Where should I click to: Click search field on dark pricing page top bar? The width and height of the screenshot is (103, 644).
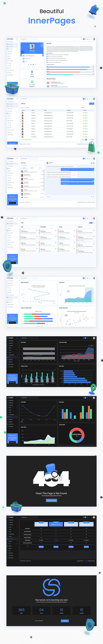coord(29,517)
